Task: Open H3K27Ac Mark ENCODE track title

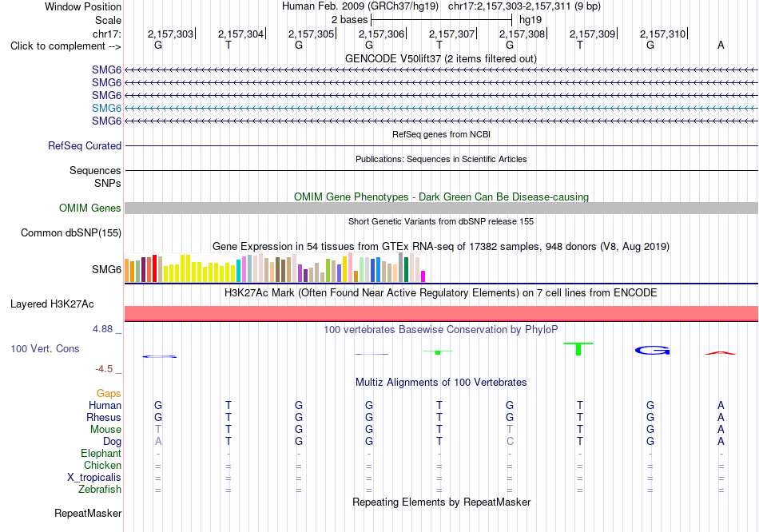Action: coord(440,293)
